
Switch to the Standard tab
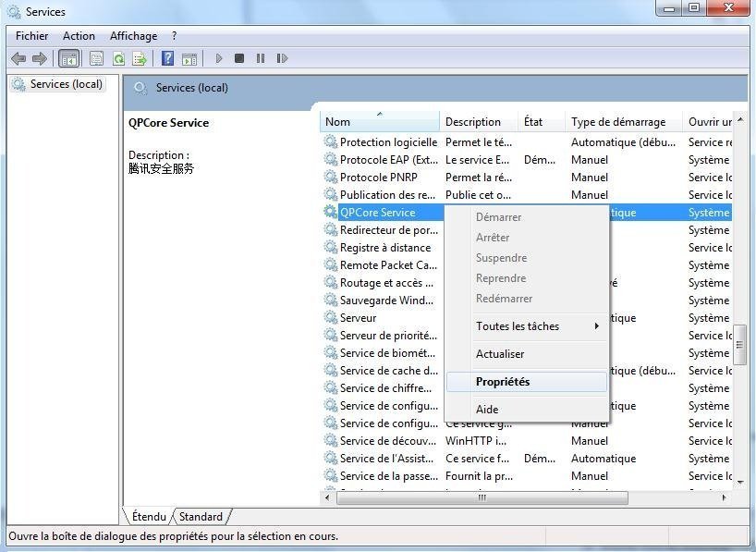point(201,517)
